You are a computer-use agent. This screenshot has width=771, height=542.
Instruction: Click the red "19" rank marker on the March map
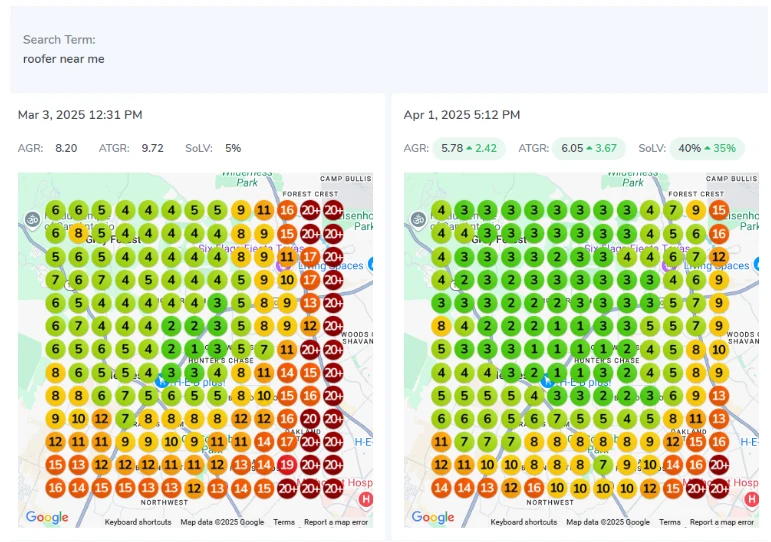(286, 464)
